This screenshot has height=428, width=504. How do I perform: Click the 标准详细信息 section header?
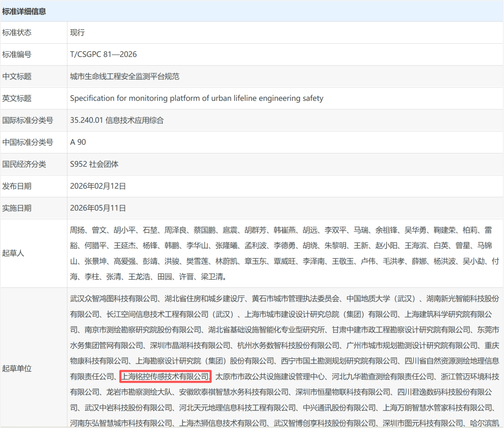coord(24,11)
